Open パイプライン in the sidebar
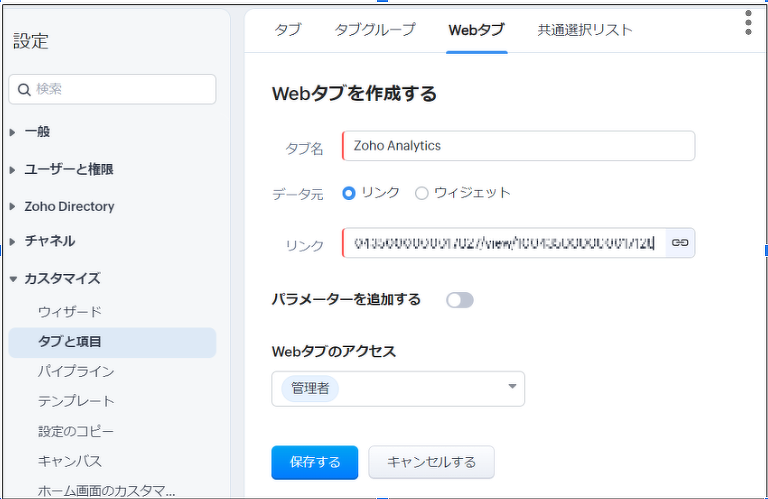The height and width of the screenshot is (499, 768). coord(76,371)
